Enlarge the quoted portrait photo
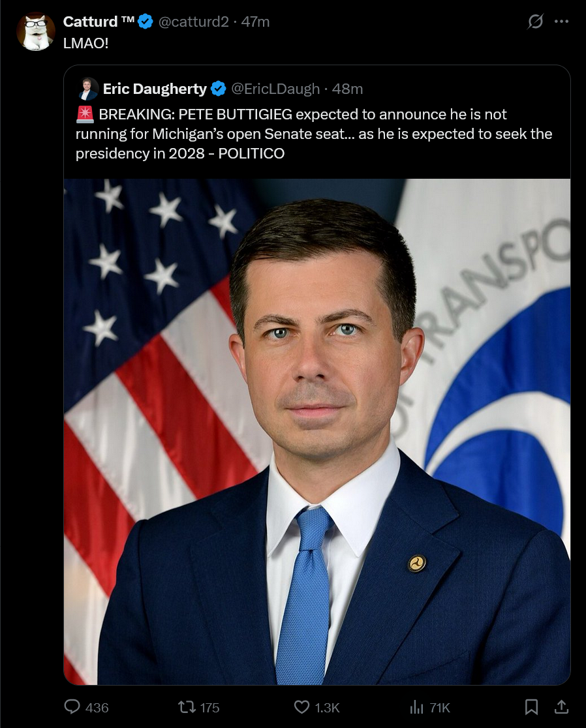 [317, 432]
